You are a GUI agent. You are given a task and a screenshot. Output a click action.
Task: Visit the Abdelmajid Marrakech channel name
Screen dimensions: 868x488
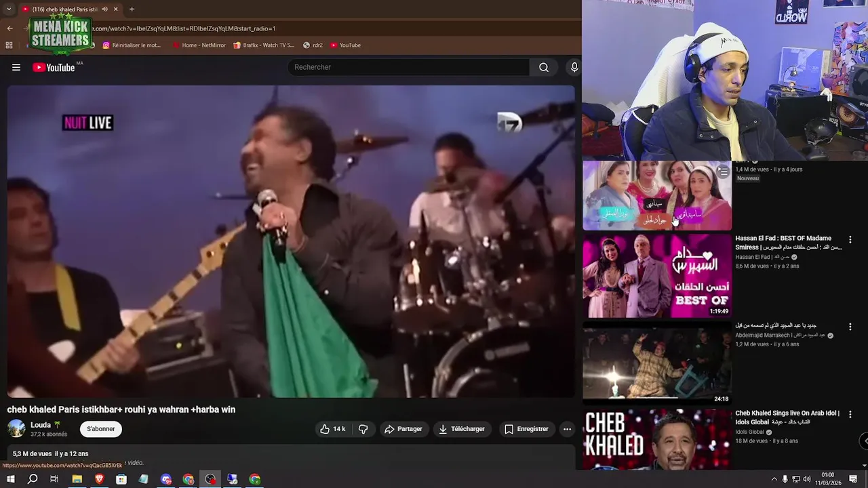point(781,335)
